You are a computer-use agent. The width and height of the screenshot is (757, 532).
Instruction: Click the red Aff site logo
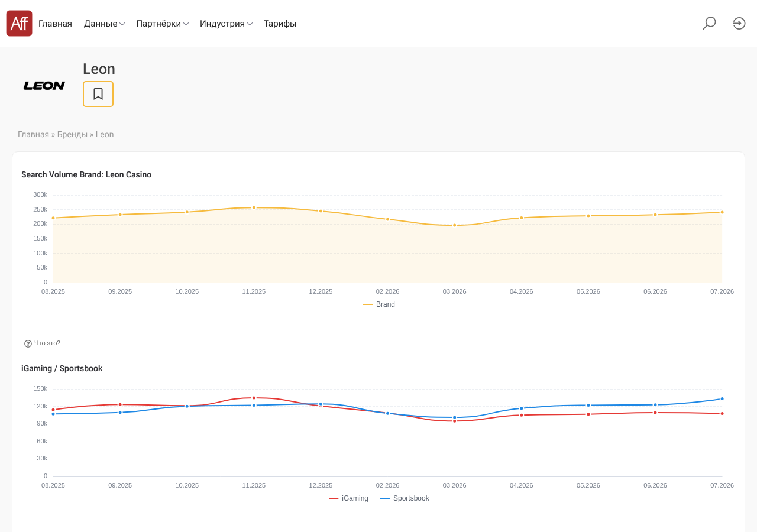click(19, 24)
